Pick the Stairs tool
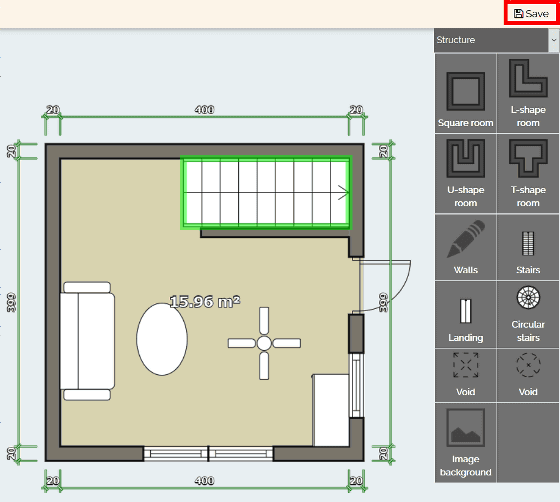The image size is (560, 502). coord(528,247)
